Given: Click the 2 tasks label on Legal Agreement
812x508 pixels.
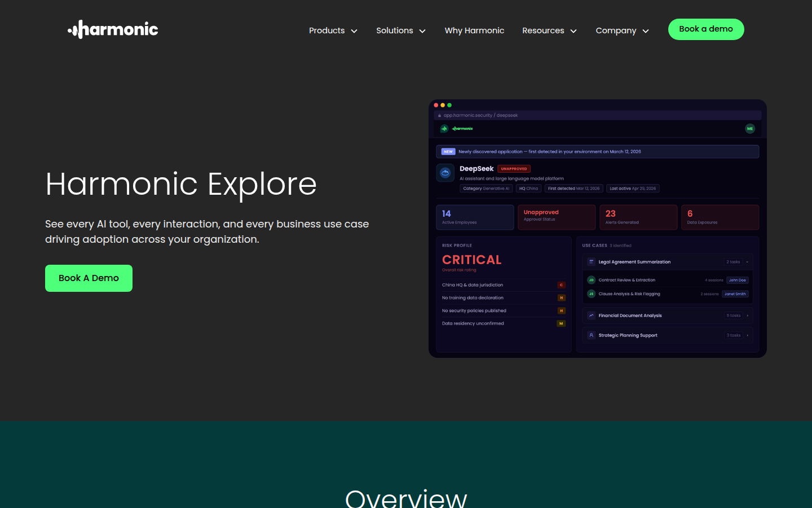Looking at the screenshot, I should [x=733, y=262].
